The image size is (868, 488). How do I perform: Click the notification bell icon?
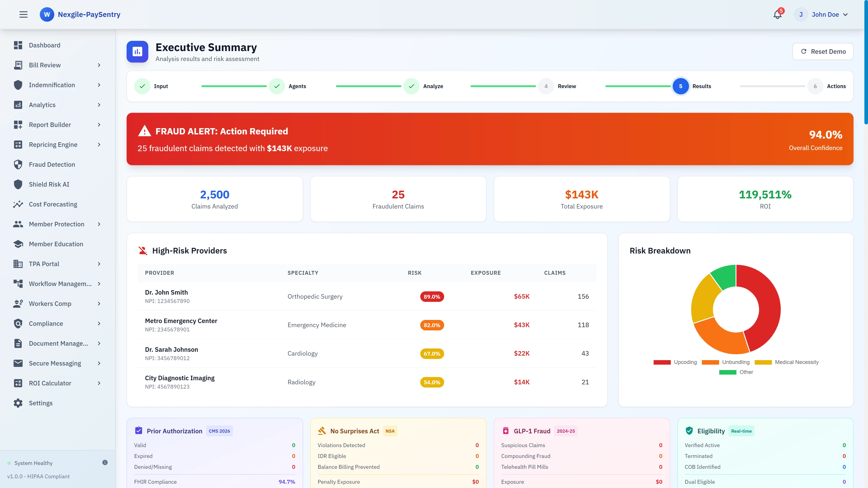click(x=777, y=14)
